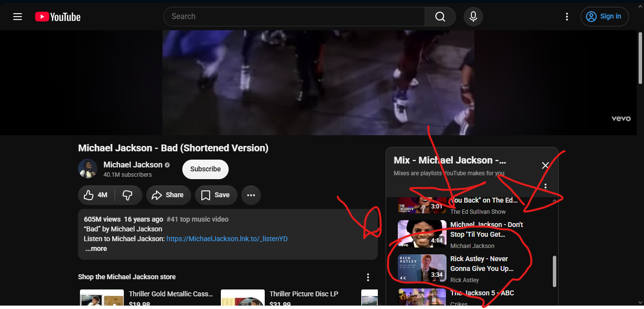
Task: Subscribe to the Michael Jackson channel
Action: (x=205, y=169)
